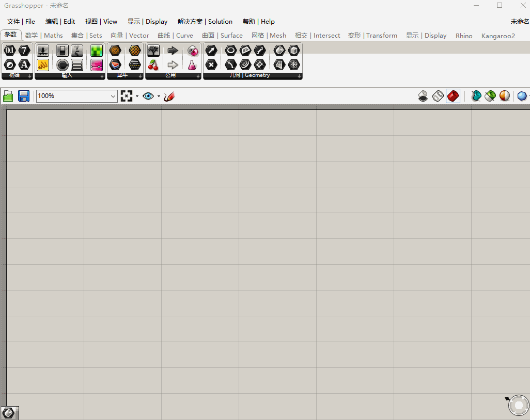Image resolution: width=530 pixels, height=420 pixels.
Task: Click the orange Hatch pattern icon
Action: click(134, 51)
